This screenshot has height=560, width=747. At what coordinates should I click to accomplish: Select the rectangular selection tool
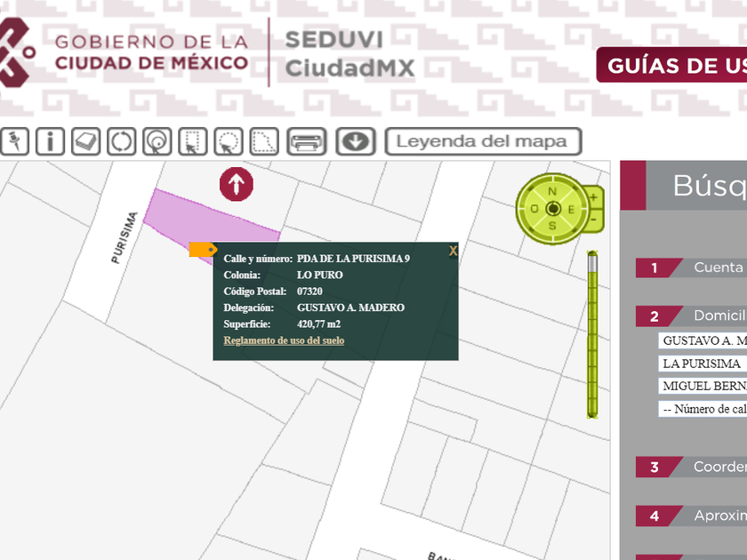[192, 141]
